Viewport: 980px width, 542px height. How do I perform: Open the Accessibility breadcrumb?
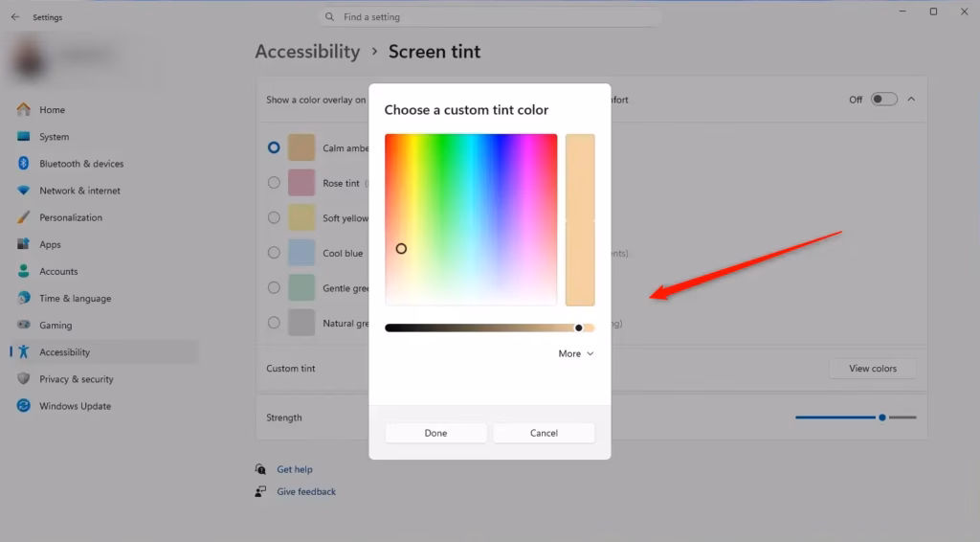point(307,52)
